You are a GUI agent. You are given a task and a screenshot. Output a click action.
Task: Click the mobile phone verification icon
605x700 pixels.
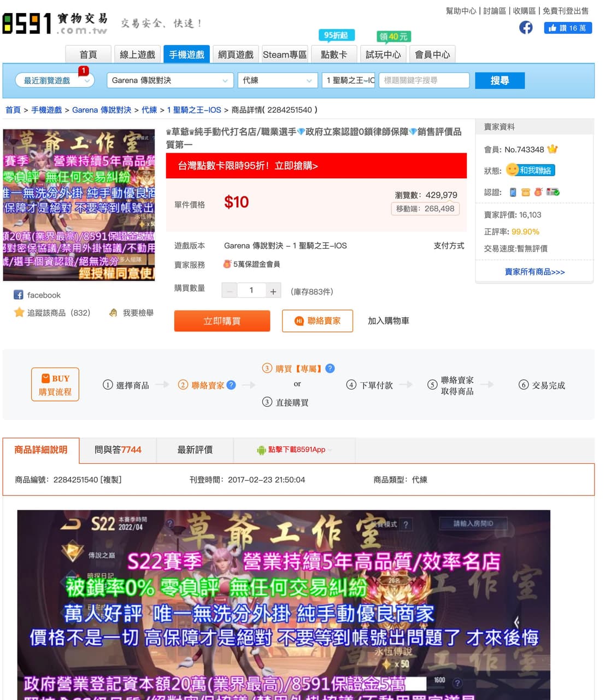click(x=513, y=192)
